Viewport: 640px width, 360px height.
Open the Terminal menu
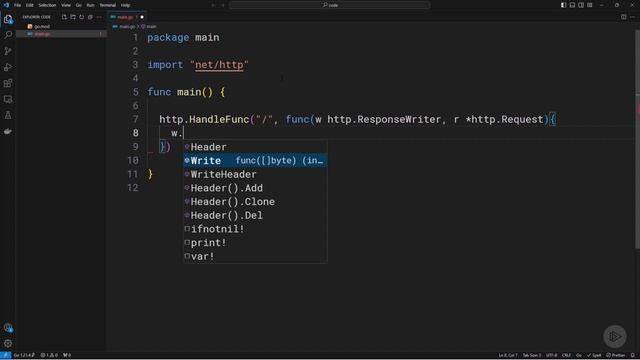[108, 5]
